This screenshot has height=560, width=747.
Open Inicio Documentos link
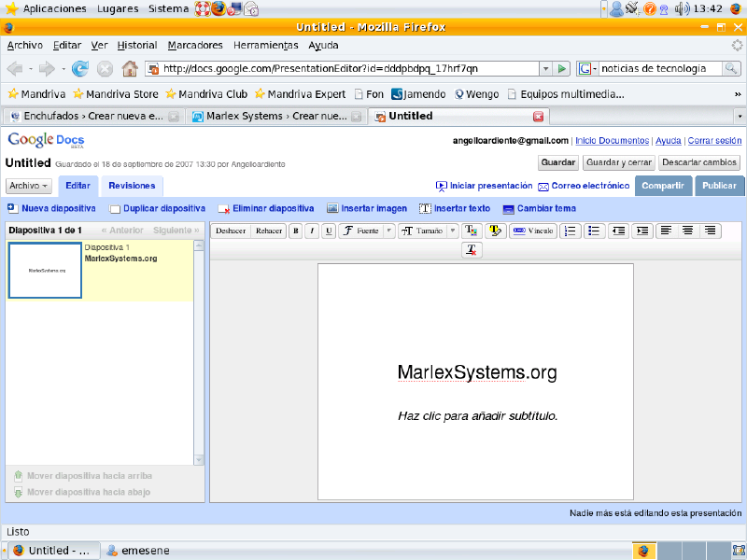click(613, 141)
